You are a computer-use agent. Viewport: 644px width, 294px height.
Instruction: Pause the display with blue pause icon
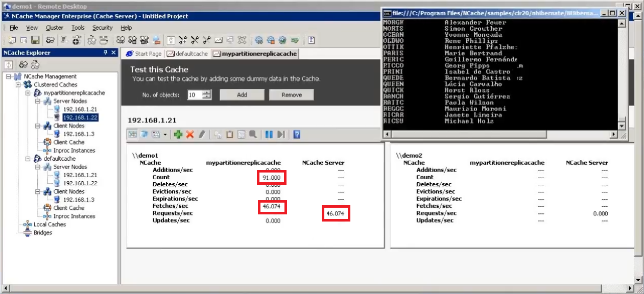click(x=269, y=134)
